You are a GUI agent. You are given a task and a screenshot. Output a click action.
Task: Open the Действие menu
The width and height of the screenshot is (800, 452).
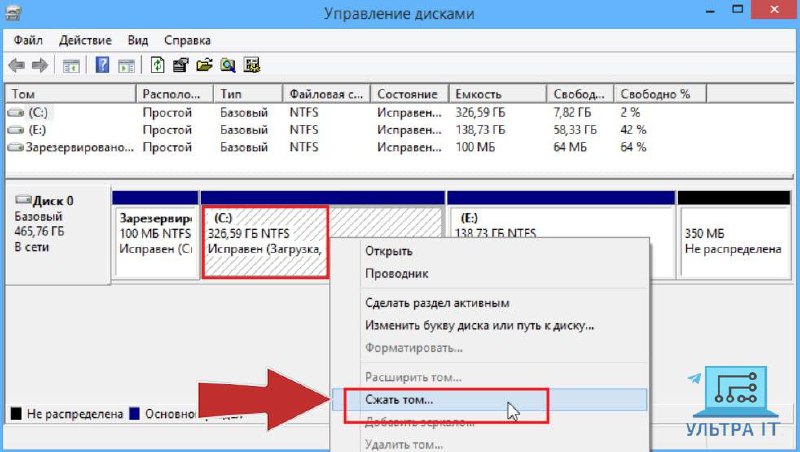(85, 40)
